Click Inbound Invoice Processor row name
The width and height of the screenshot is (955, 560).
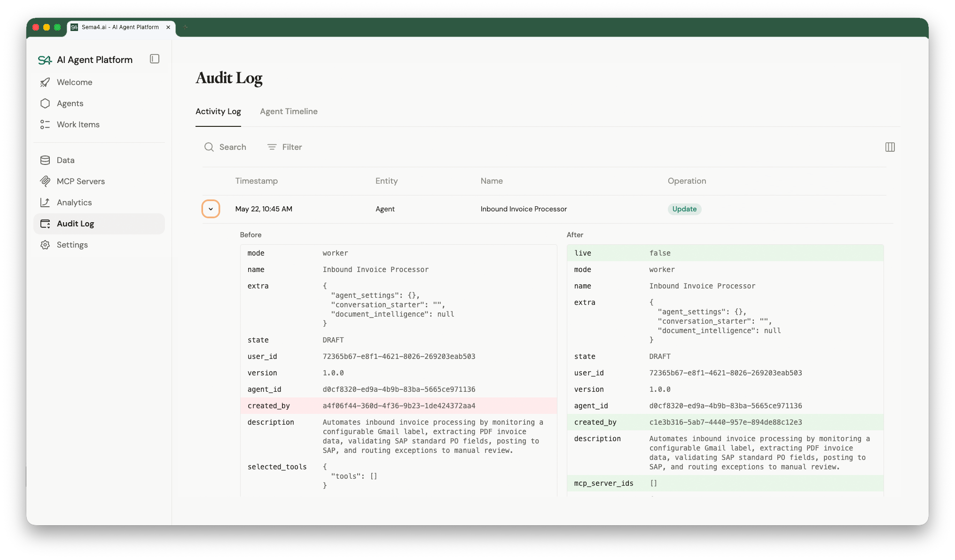(x=524, y=209)
